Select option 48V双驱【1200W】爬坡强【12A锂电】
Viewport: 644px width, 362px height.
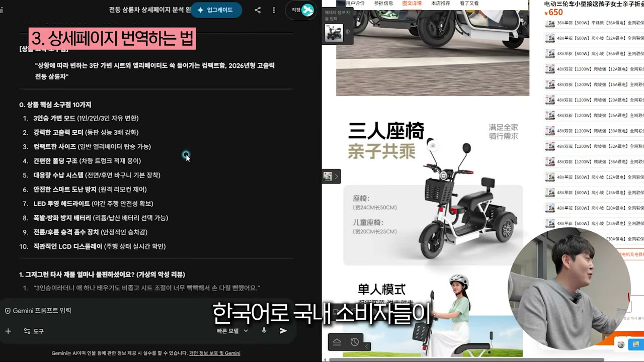click(594, 69)
